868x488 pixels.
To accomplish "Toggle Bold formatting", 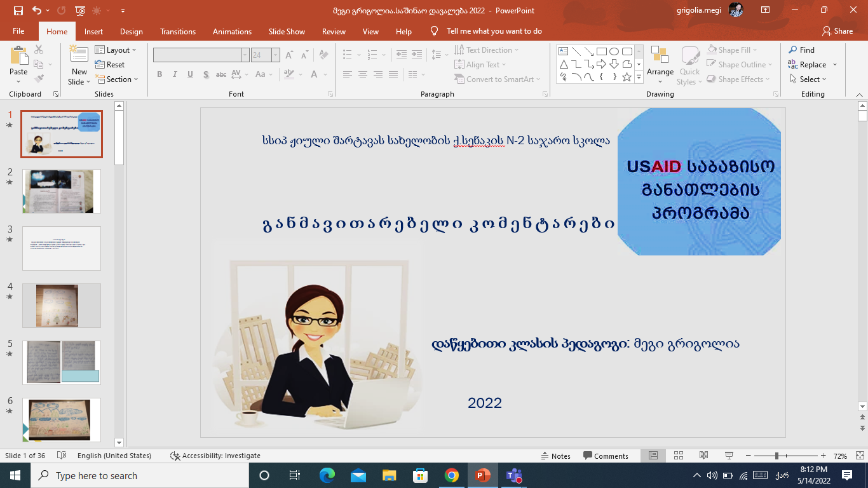I will click(159, 74).
